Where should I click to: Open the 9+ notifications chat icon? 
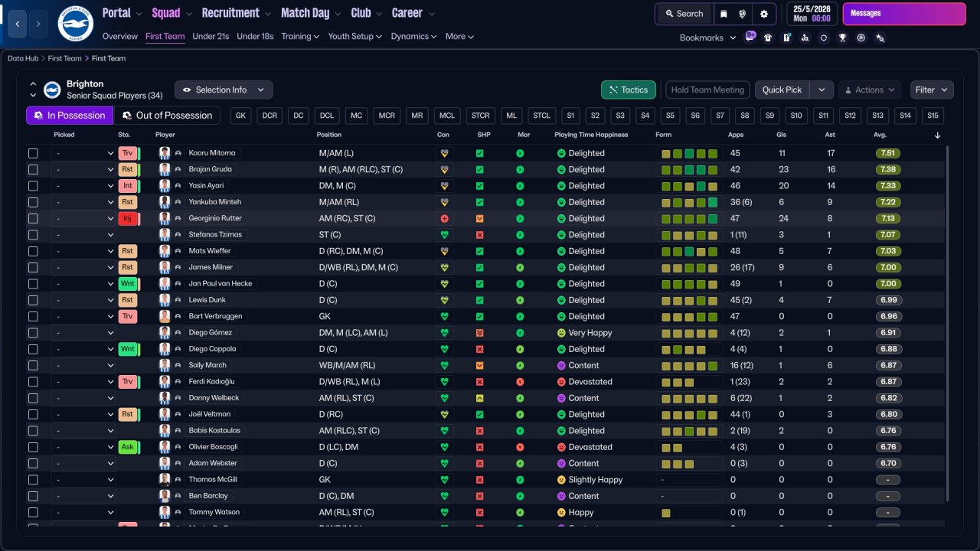(x=750, y=37)
